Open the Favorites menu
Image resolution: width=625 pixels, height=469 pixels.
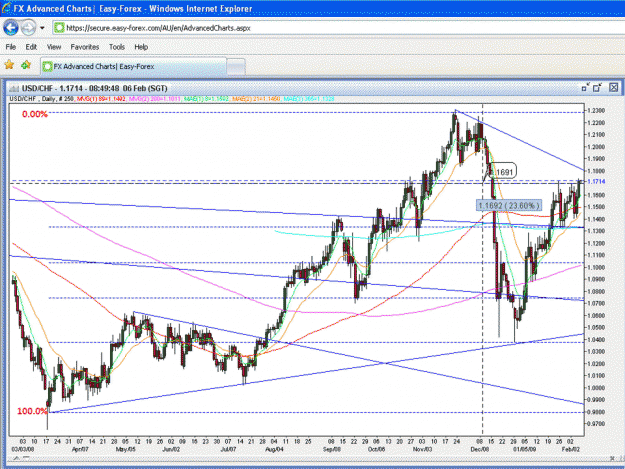pos(85,47)
